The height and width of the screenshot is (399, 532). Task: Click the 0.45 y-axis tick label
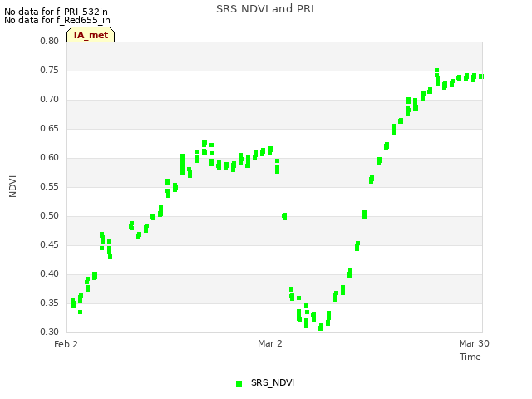50,245
